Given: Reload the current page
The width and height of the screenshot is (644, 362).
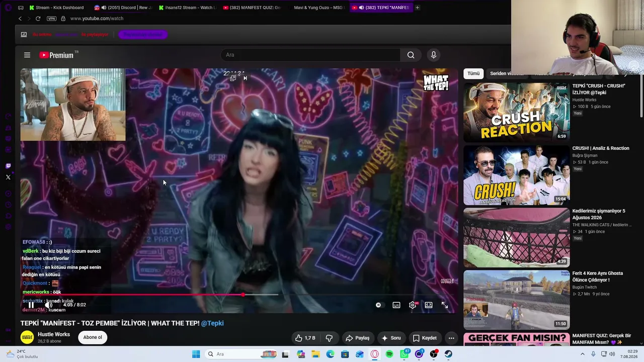Looking at the screenshot, I should 38,19.
